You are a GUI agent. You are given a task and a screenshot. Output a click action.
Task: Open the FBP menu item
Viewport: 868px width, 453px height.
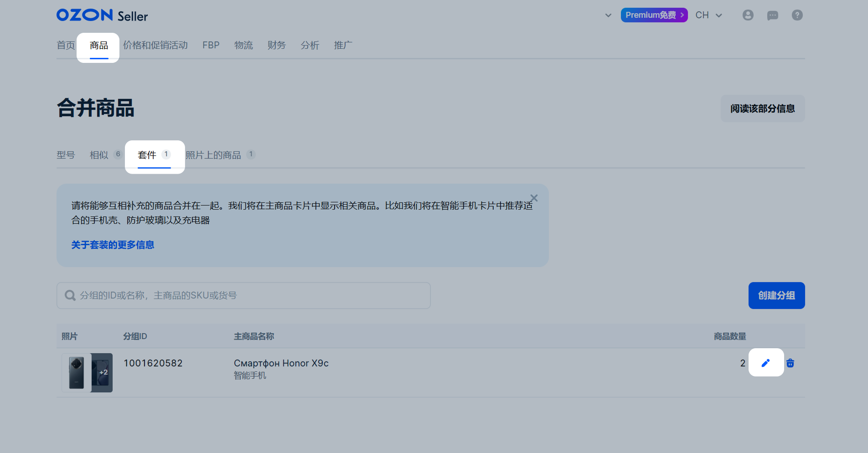211,45
